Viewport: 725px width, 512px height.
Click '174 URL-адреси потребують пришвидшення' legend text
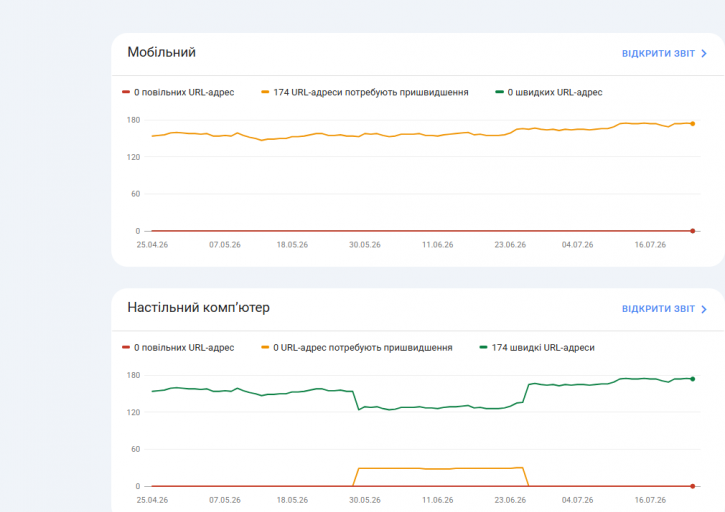point(371,93)
